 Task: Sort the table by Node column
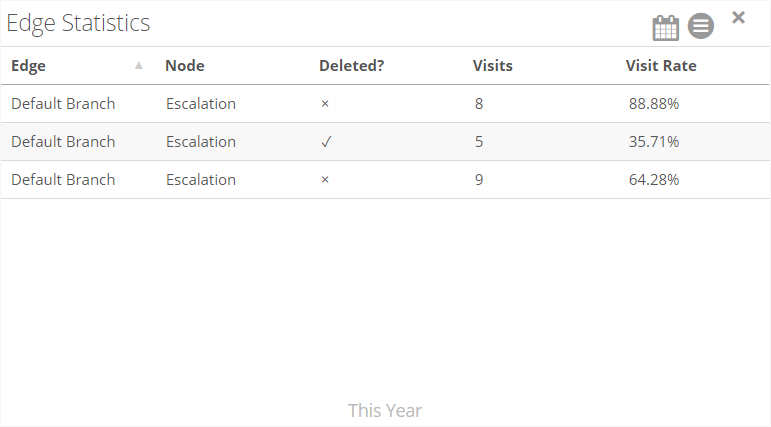(x=185, y=66)
